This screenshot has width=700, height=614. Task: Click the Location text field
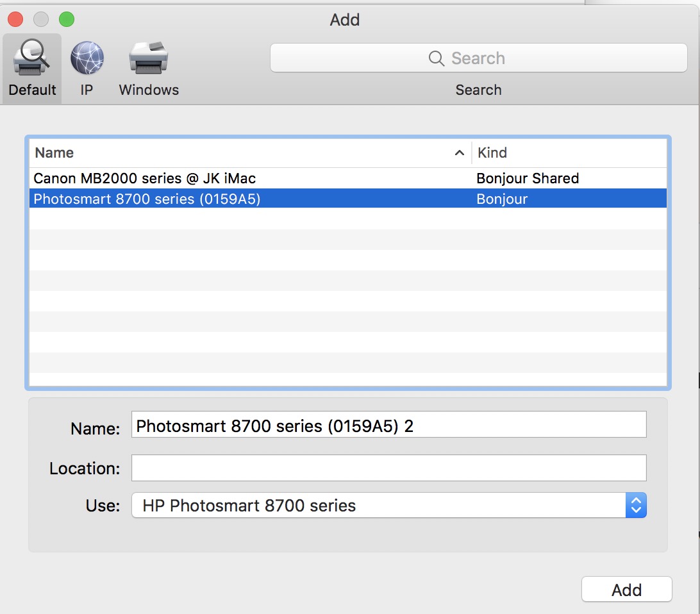coord(388,468)
